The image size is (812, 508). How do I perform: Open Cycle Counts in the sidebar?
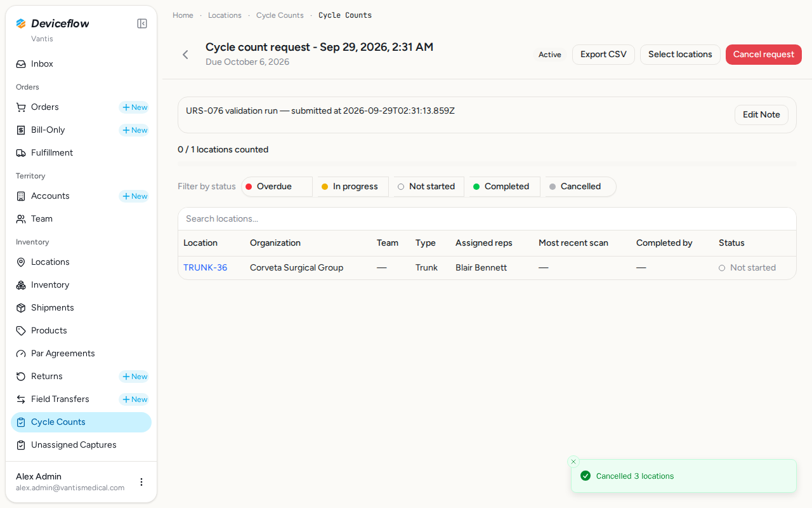pos(81,422)
